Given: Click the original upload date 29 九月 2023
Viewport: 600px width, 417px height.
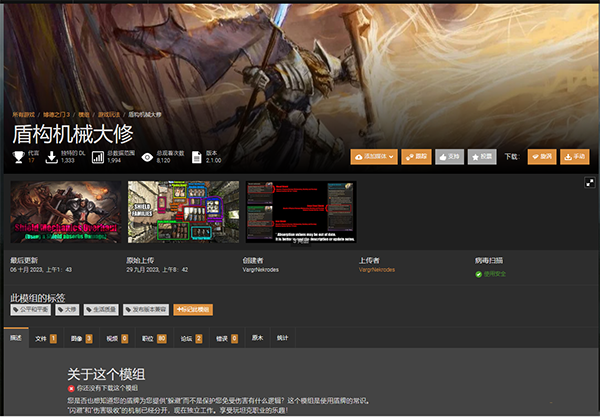Looking at the screenshot, I should pos(157,270).
